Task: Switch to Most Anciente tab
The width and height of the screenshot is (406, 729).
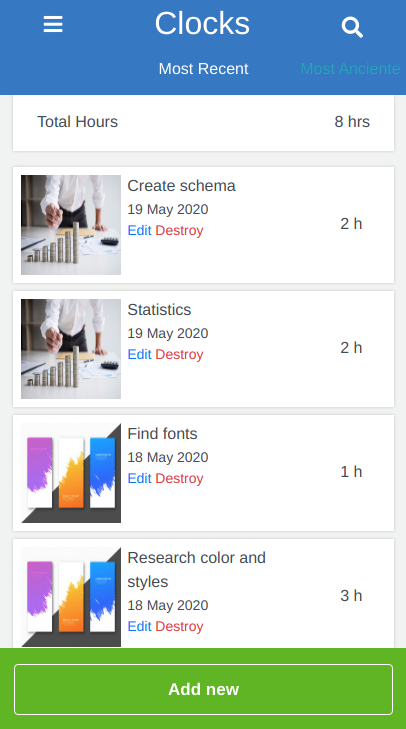Action: click(x=350, y=69)
